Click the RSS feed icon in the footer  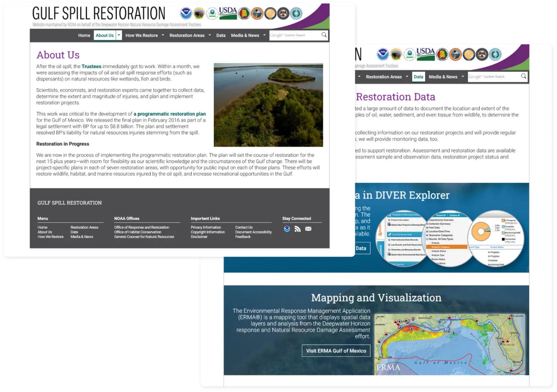tap(297, 229)
